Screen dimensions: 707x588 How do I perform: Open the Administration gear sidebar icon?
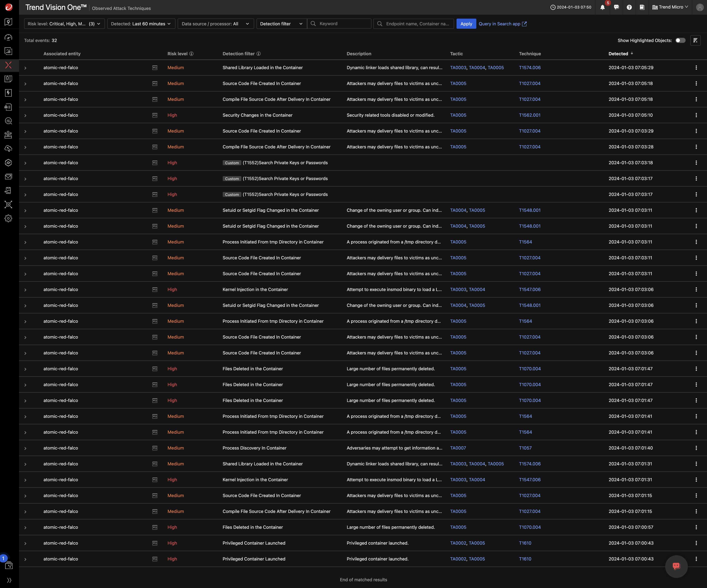tap(8, 219)
